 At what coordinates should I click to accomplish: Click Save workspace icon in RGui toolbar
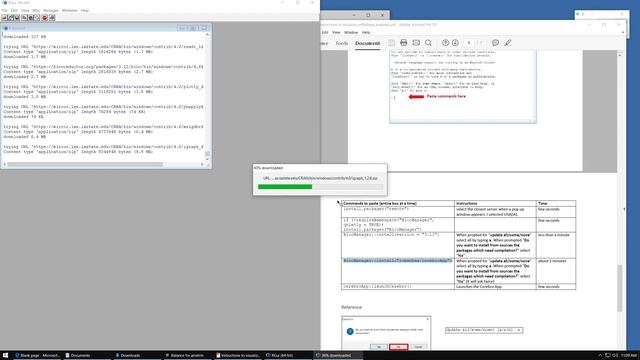17,18
